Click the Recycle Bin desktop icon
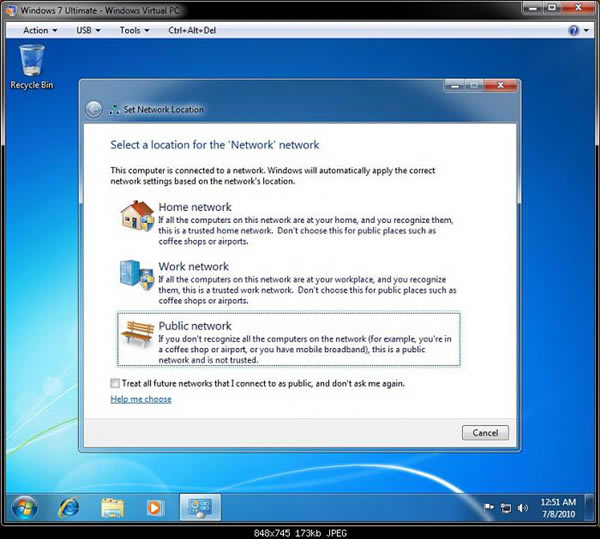 [x=31, y=65]
